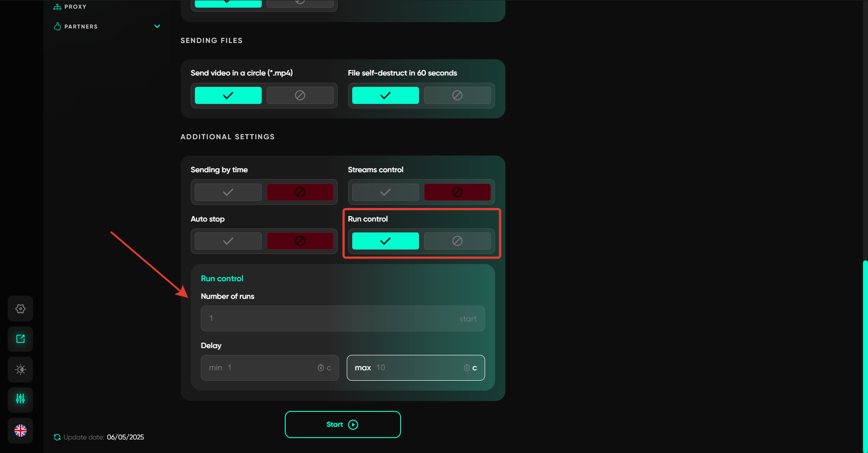The width and height of the screenshot is (868, 453).
Task: Change language via UK flag icon
Action: pyautogui.click(x=20, y=430)
